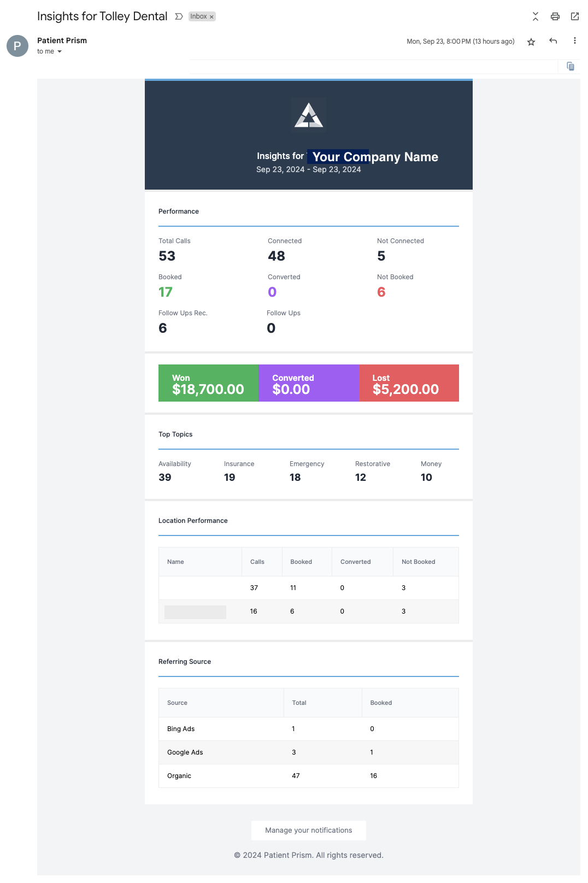588x883 pixels.
Task: Click the redacted location name cell
Action: pyautogui.click(x=195, y=612)
